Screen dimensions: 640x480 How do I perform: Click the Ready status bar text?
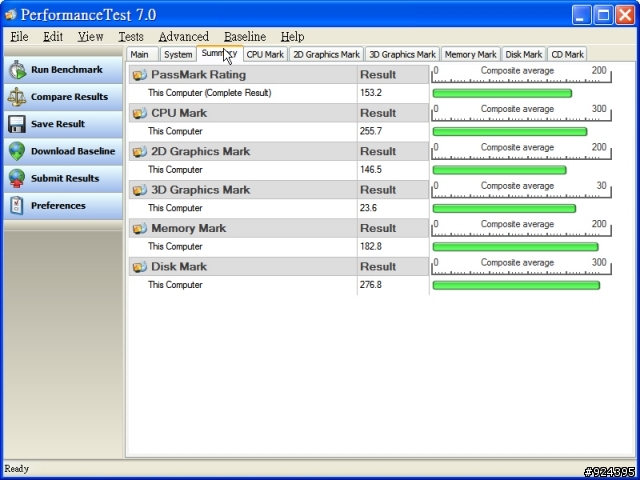(x=16, y=469)
